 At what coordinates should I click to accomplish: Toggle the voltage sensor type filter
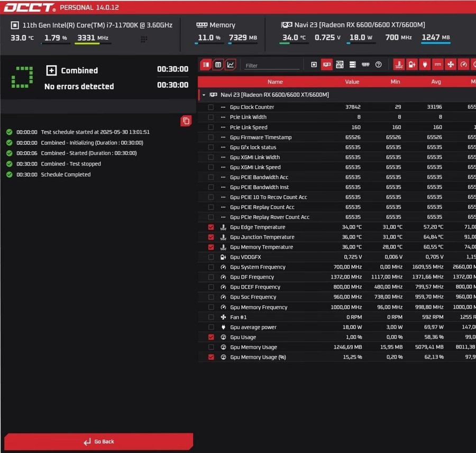412,64
